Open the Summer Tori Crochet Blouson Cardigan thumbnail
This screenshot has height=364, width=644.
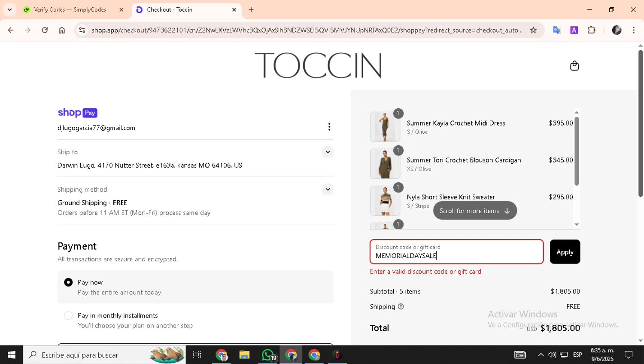click(385, 164)
